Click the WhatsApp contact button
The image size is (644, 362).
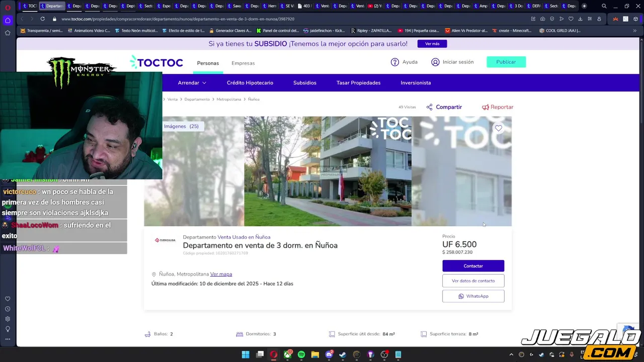[x=473, y=296]
